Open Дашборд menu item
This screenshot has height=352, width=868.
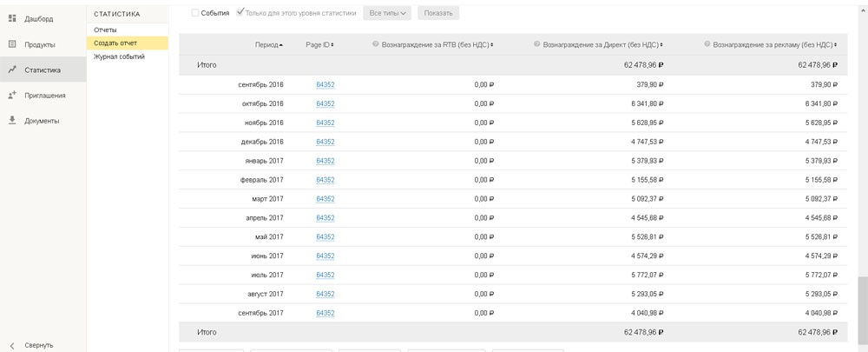pos(39,19)
